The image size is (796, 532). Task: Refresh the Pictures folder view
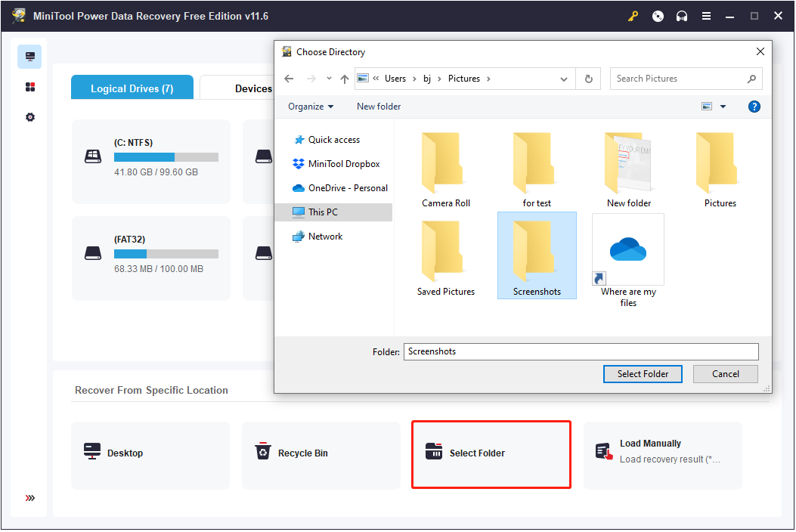588,79
